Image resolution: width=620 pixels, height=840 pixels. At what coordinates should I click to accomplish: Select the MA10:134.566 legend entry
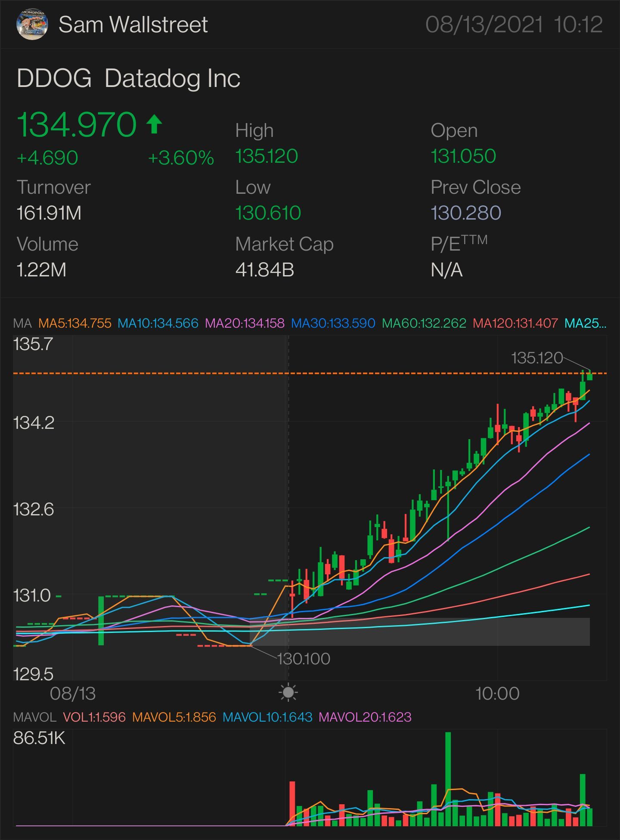click(x=158, y=323)
